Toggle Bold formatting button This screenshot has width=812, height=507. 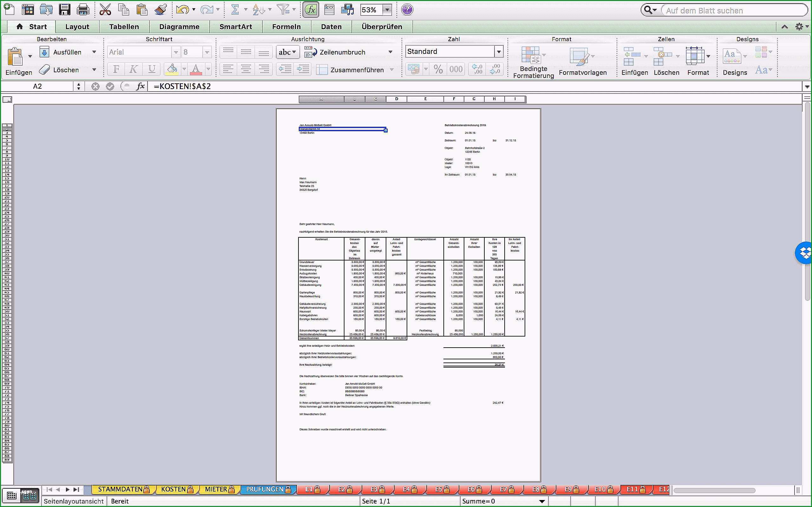click(x=116, y=69)
